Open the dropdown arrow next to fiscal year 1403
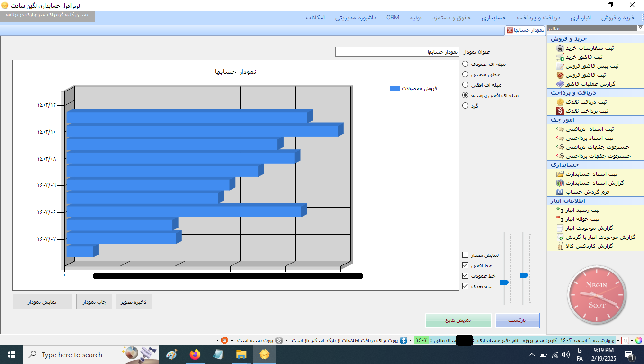 click(x=410, y=340)
